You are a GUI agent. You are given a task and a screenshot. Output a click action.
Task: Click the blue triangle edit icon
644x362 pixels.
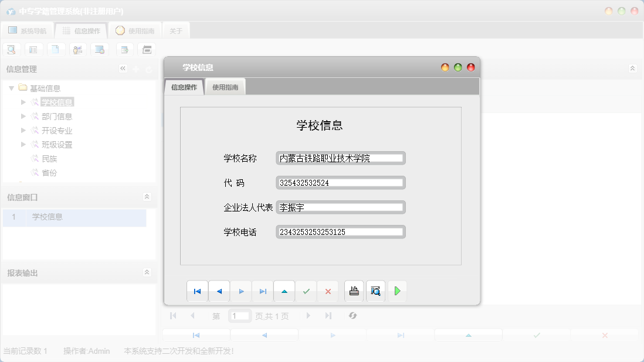click(284, 291)
